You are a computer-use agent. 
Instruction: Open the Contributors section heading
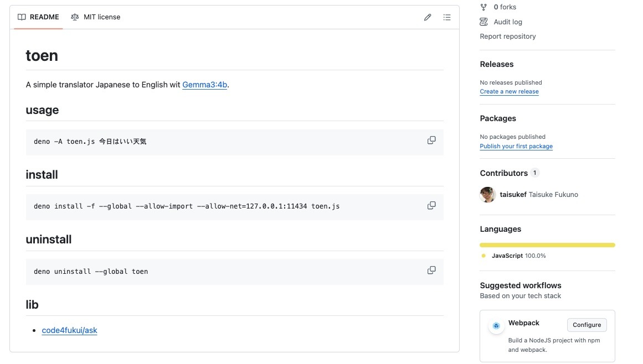coord(503,173)
